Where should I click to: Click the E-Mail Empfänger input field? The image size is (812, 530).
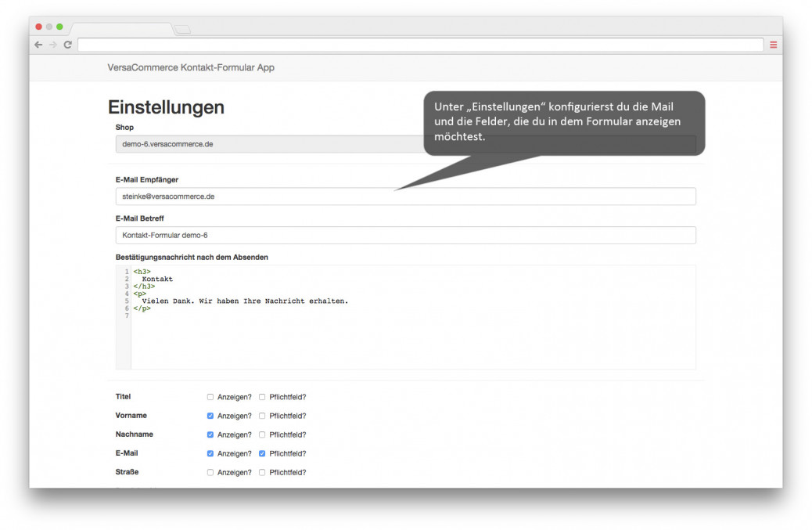pos(405,196)
